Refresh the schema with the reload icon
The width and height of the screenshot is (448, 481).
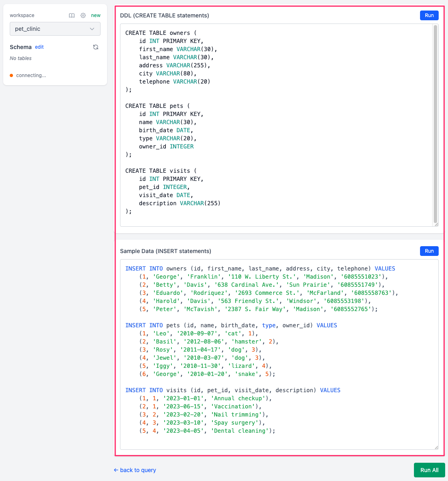point(96,47)
